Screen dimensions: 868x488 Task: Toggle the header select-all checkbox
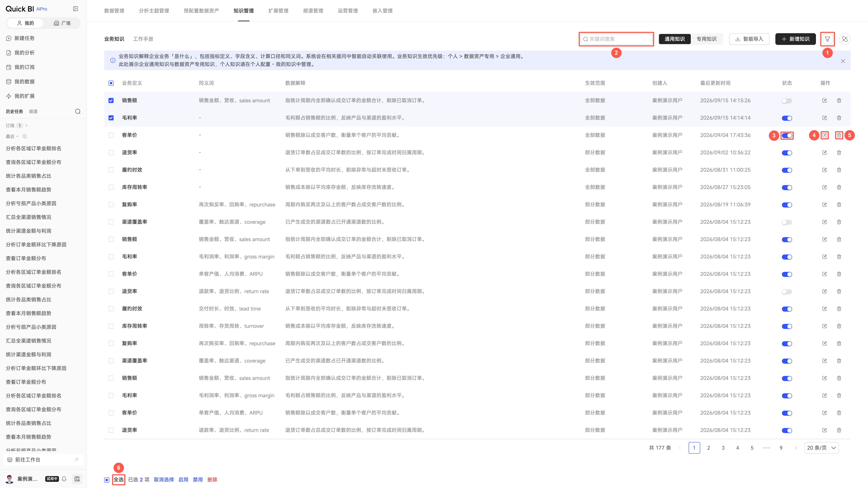(111, 83)
